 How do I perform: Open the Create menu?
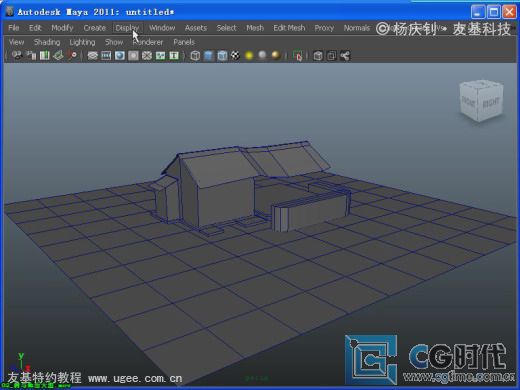pyautogui.click(x=95, y=28)
